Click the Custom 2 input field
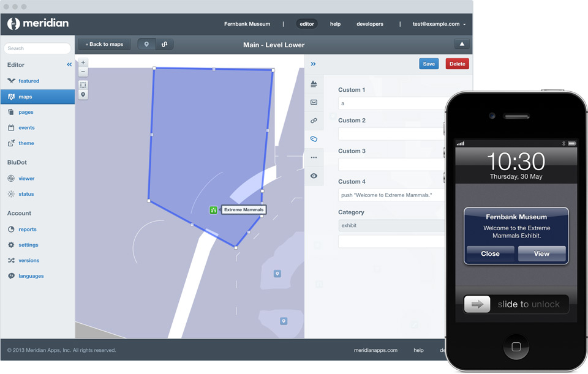This screenshot has width=588, height=374. (391, 134)
